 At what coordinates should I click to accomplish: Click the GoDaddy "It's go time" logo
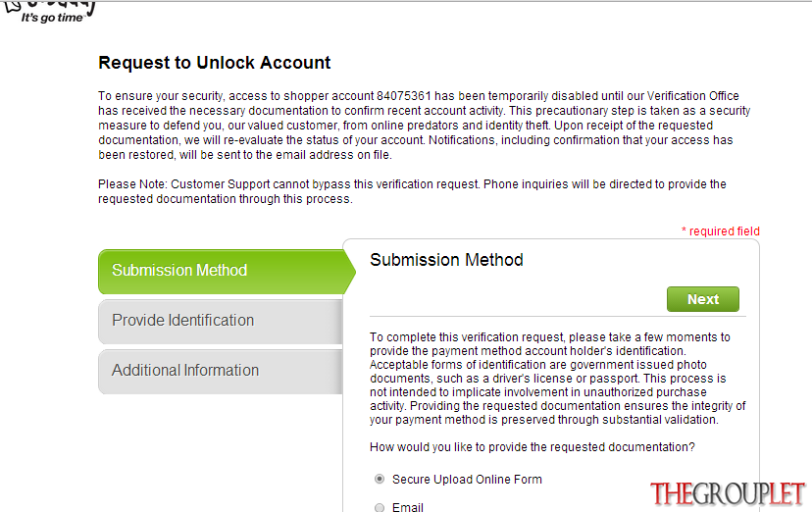[x=50, y=13]
